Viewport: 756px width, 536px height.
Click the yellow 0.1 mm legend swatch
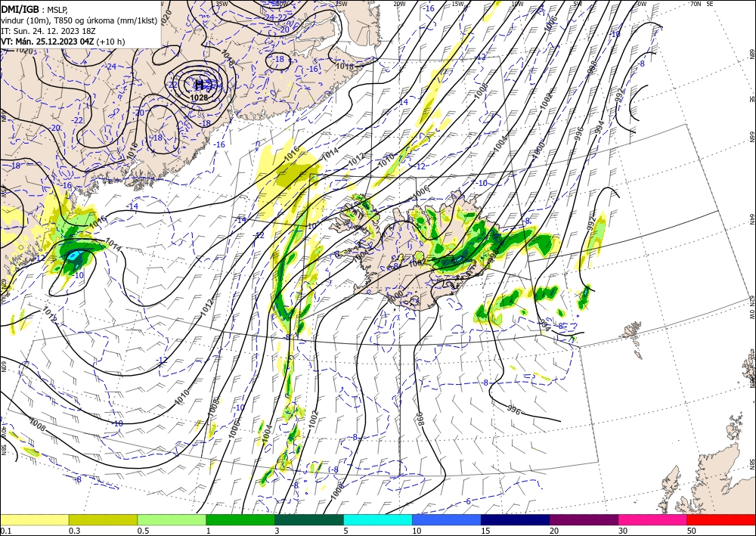[x=34, y=519]
